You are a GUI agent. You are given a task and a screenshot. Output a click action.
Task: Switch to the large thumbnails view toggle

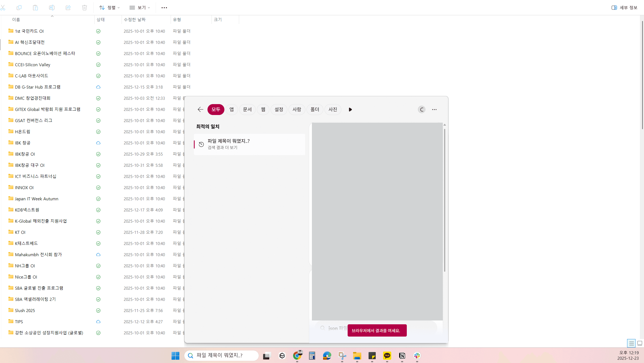click(640, 343)
